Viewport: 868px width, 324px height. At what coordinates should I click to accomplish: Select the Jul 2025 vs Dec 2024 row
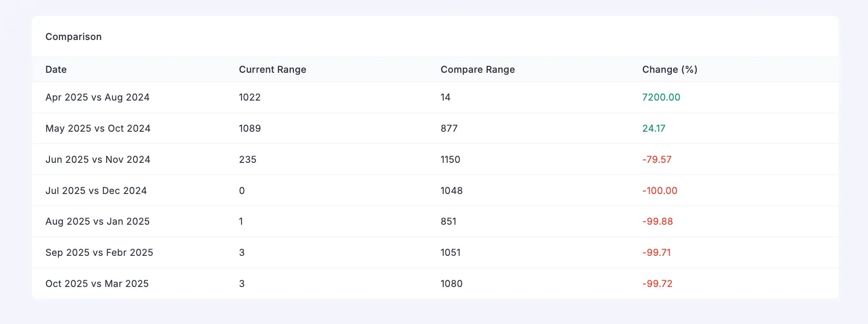[96, 191]
